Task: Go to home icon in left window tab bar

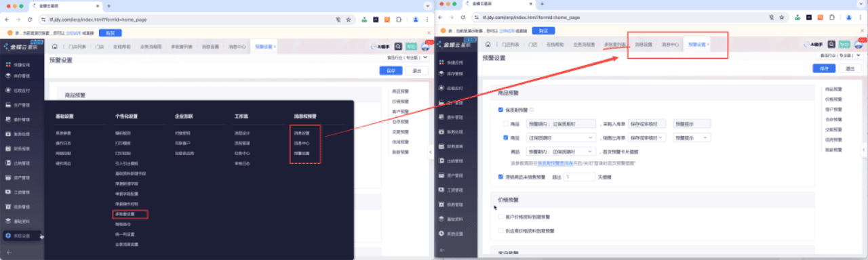Action: click(x=55, y=47)
